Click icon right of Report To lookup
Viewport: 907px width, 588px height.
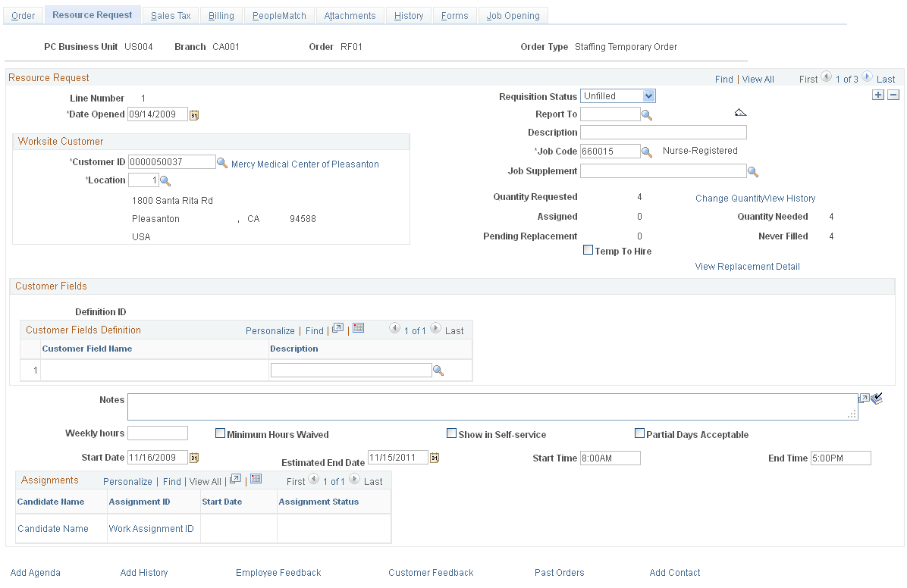point(740,113)
